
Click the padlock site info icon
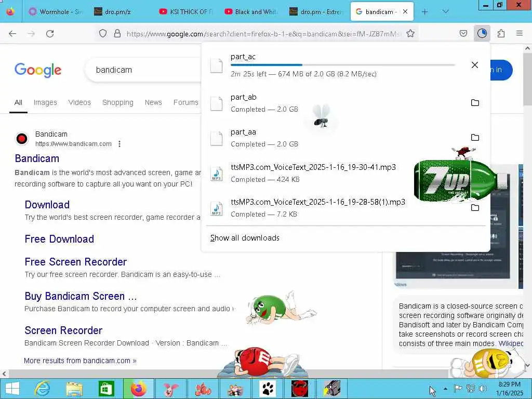(117, 33)
